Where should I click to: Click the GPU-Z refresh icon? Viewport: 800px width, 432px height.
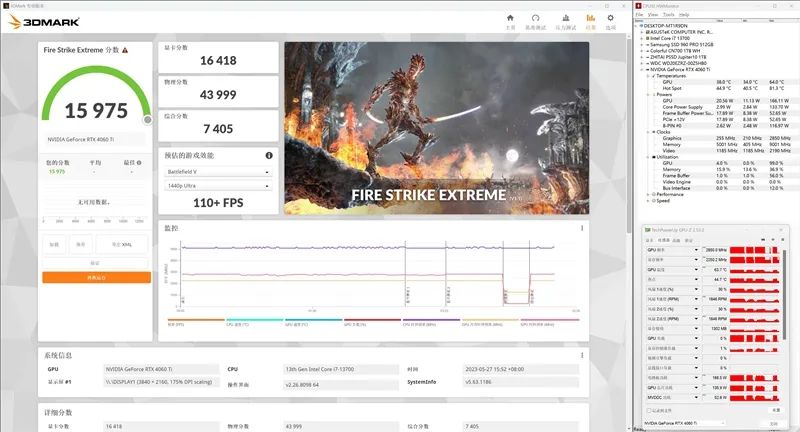click(772, 240)
